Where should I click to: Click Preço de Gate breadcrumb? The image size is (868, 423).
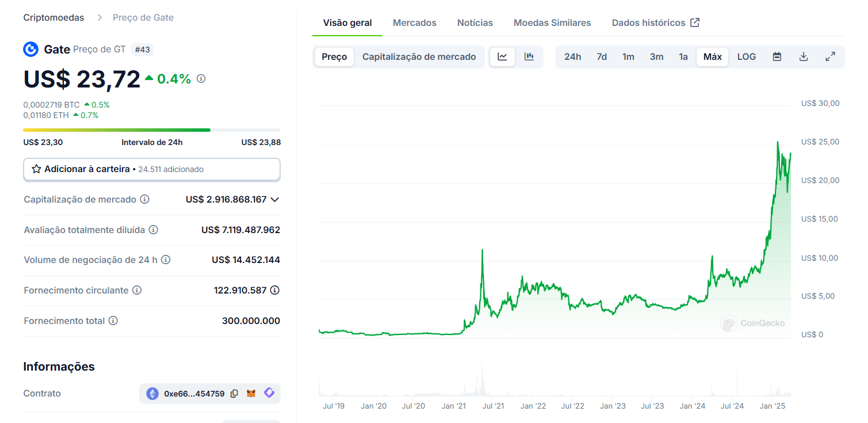click(x=143, y=17)
